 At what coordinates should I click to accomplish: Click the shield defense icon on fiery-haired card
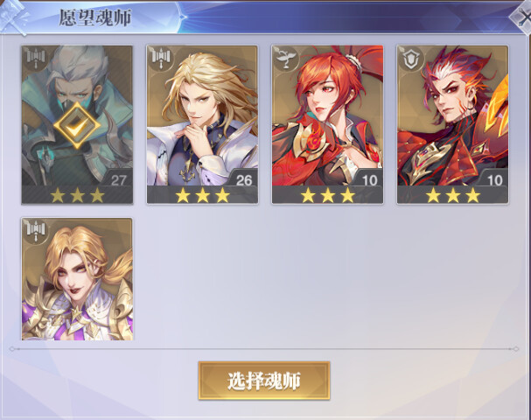411,59
